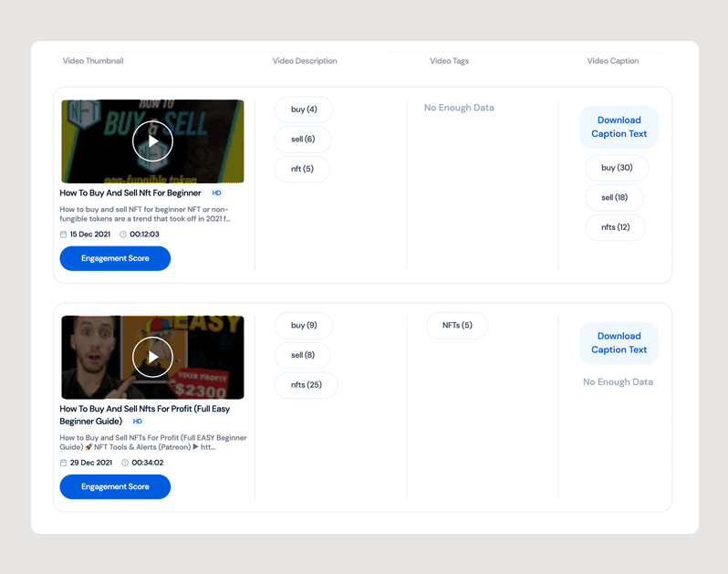Select the buy (4) description keyword
The height and width of the screenshot is (574, 728).
pyautogui.click(x=304, y=110)
